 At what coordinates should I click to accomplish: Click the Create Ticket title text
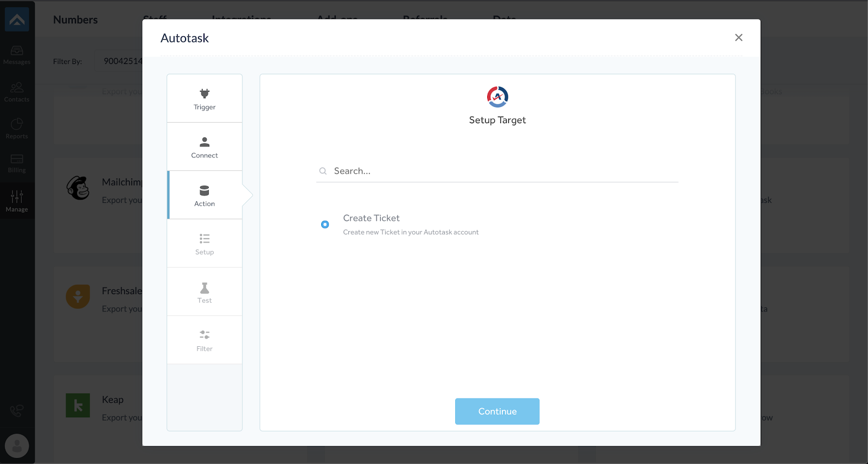(371, 218)
